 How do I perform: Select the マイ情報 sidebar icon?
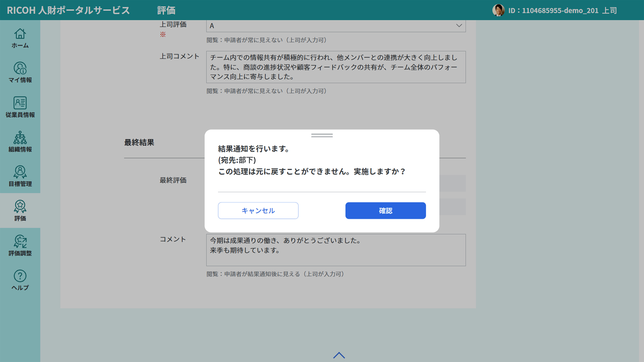(20, 73)
